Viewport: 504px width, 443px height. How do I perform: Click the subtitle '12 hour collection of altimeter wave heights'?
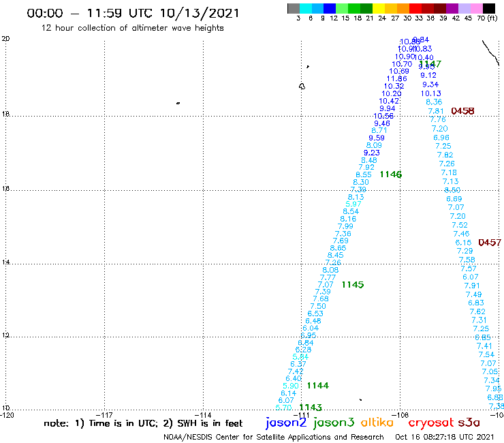point(132,28)
